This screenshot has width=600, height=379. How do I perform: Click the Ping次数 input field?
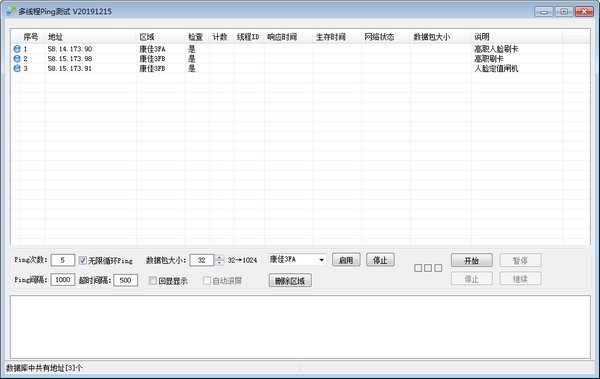pos(62,260)
